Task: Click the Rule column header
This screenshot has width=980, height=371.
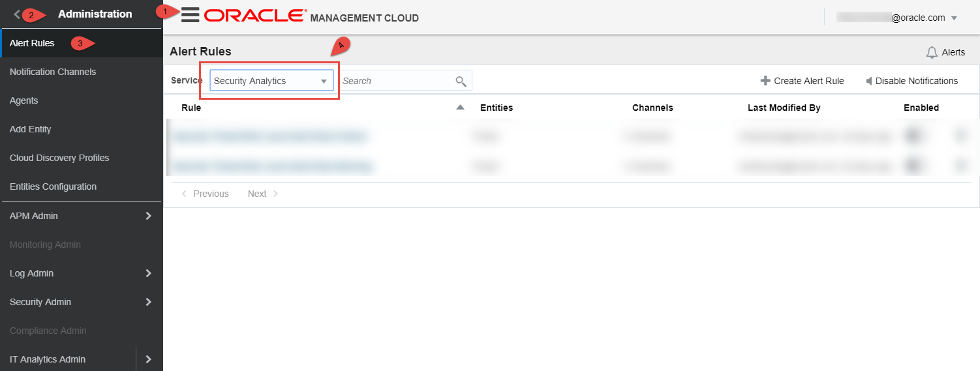Action: 191,108
